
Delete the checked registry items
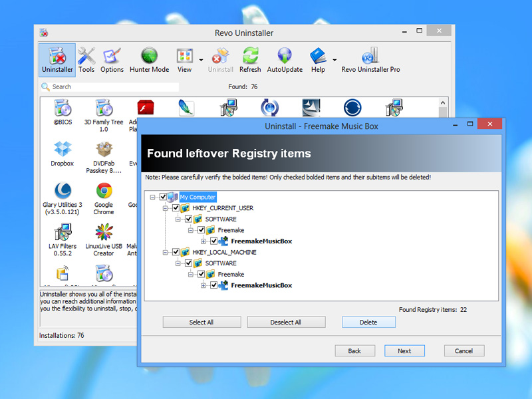coord(368,322)
